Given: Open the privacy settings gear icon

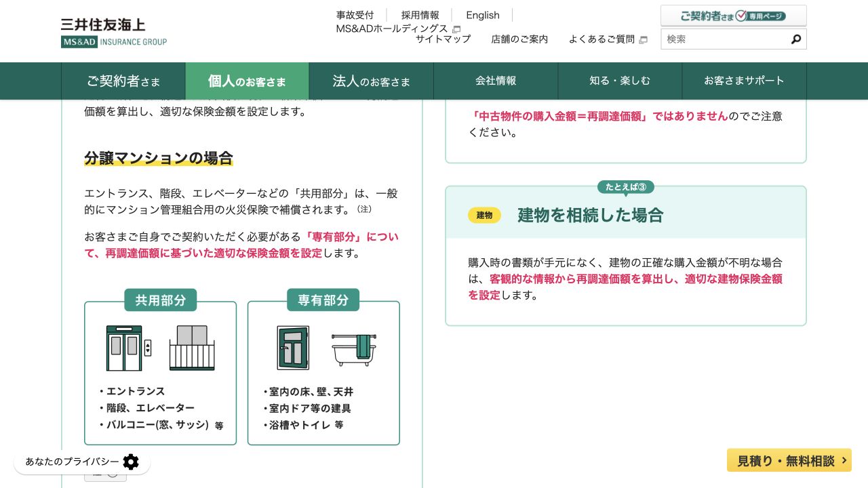Looking at the screenshot, I should pyautogui.click(x=131, y=462).
